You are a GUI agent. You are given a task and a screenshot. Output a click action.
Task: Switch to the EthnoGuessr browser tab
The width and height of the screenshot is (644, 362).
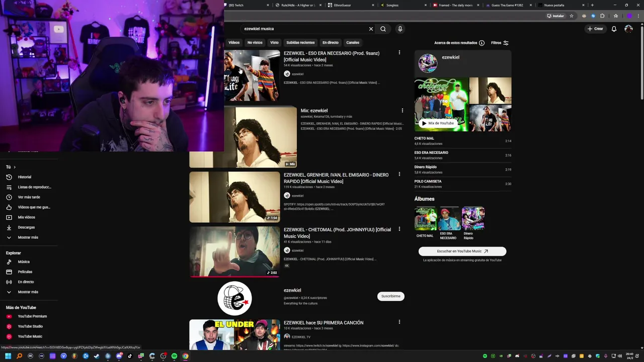pyautogui.click(x=351, y=5)
